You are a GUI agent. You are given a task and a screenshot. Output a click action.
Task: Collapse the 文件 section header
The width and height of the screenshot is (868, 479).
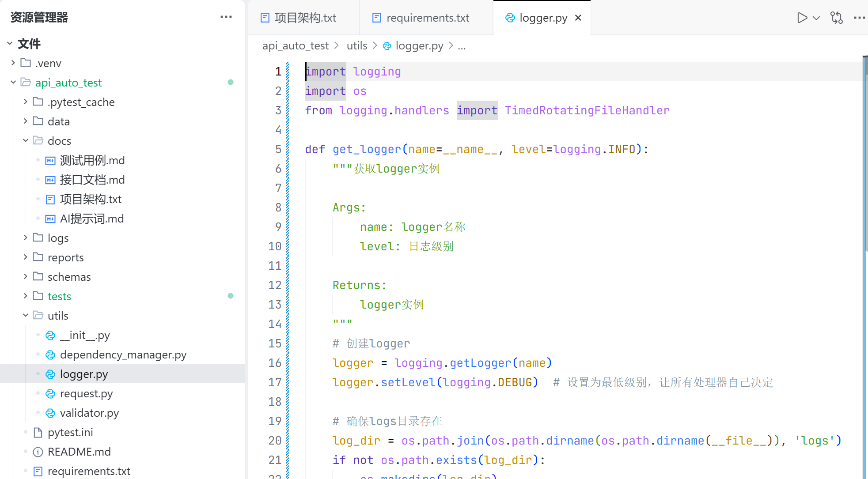(x=10, y=43)
